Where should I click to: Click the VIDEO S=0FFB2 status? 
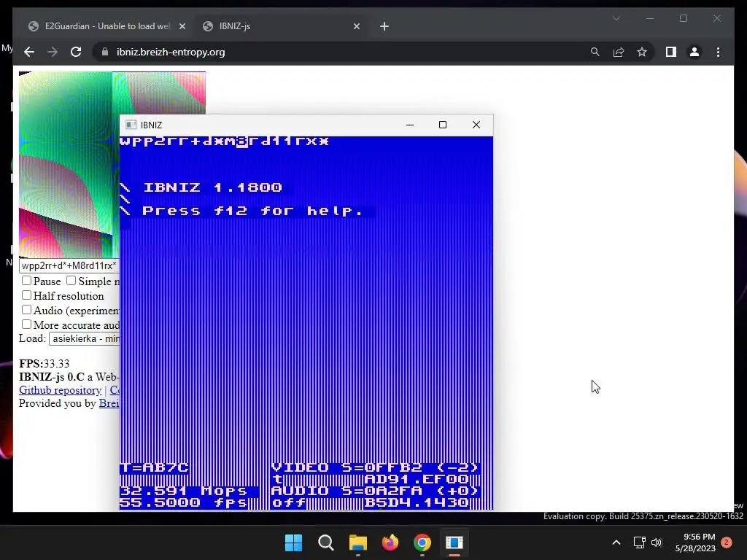coord(375,467)
